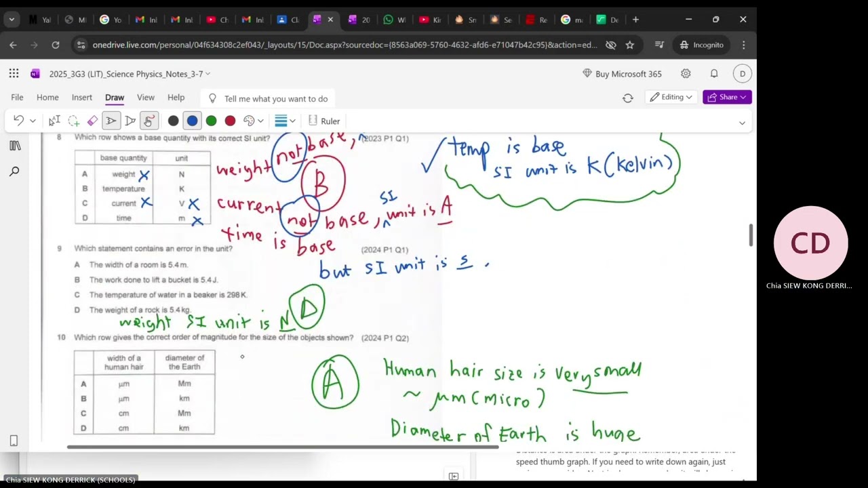Image resolution: width=868 pixels, height=488 pixels.
Task: Open the account profile D avatar
Action: click(743, 73)
